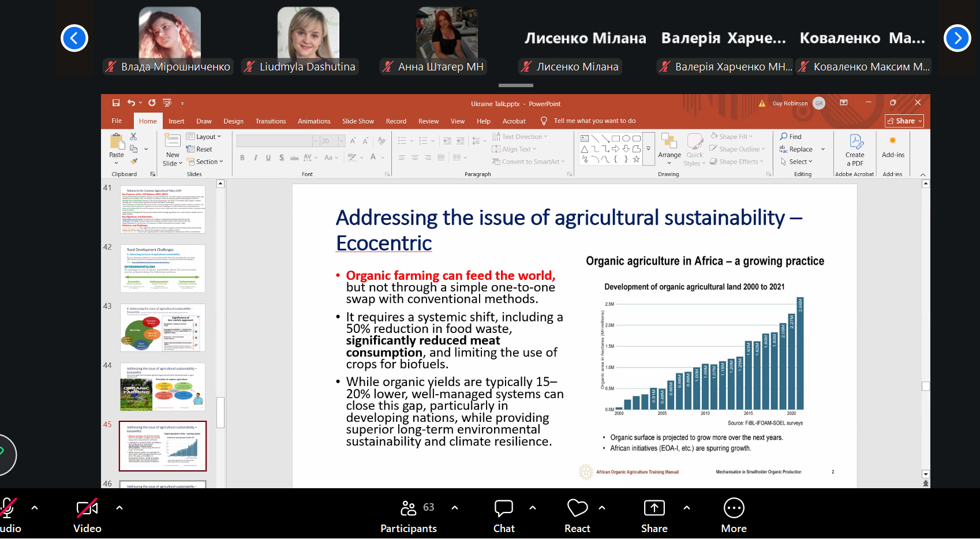The height and width of the screenshot is (539, 980).
Task: Click the Create a PDF icon
Action: click(x=855, y=142)
